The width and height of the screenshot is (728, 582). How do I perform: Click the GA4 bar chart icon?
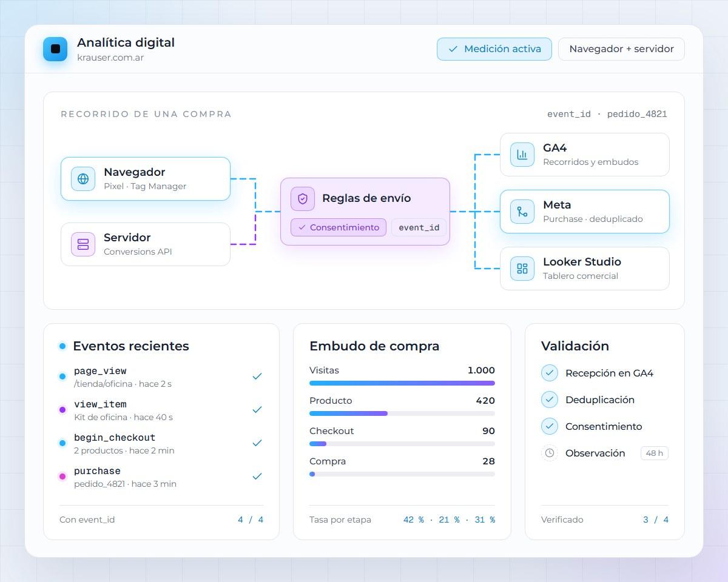click(x=522, y=155)
